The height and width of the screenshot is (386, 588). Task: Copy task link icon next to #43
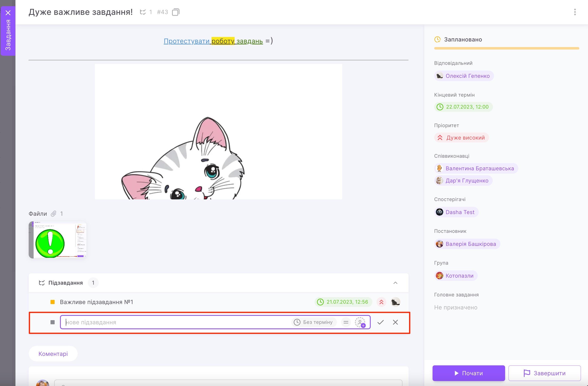click(175, 12)
